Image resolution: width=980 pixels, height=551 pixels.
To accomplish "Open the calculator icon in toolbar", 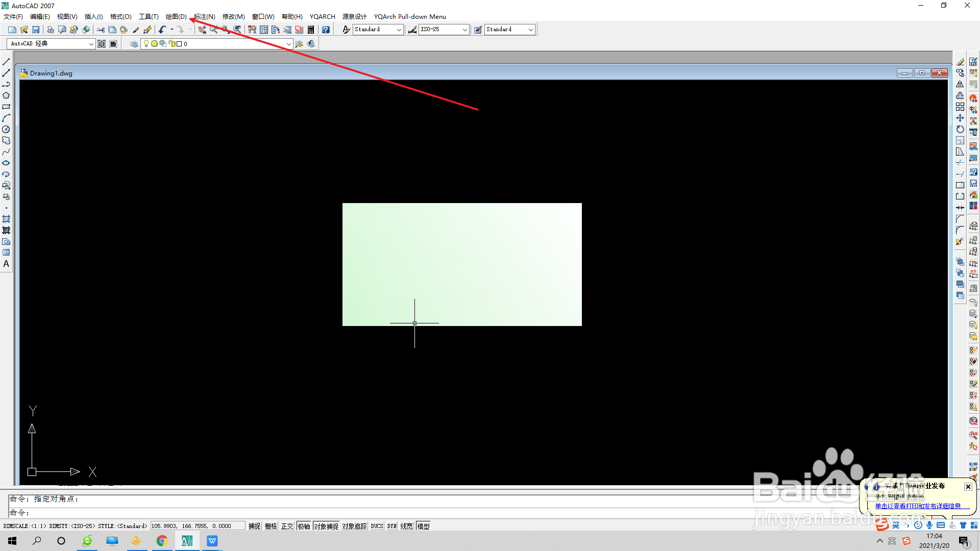I will click(x=311, y=30).
